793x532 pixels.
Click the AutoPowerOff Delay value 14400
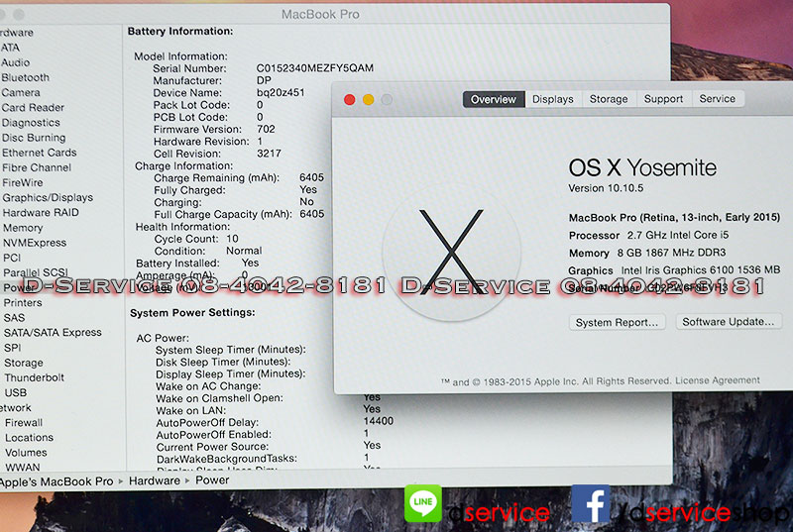point(379,421)
